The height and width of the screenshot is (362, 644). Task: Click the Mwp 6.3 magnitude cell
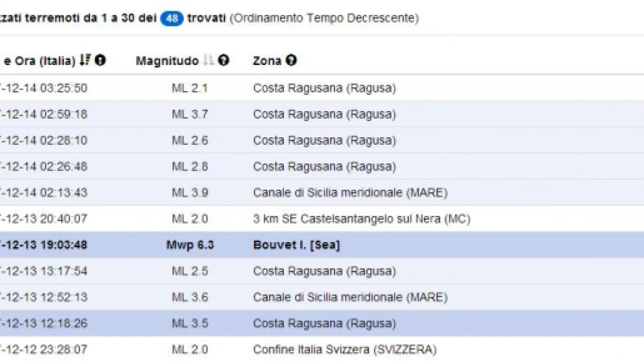(x=189, y=245)
